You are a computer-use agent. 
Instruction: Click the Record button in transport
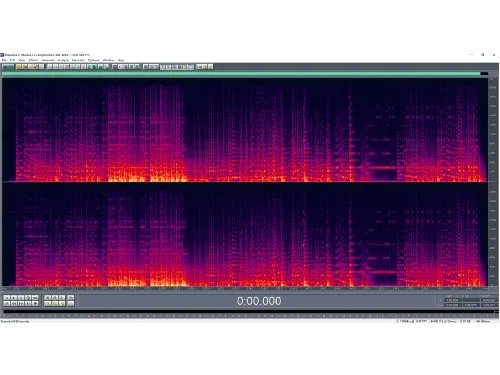35,303
